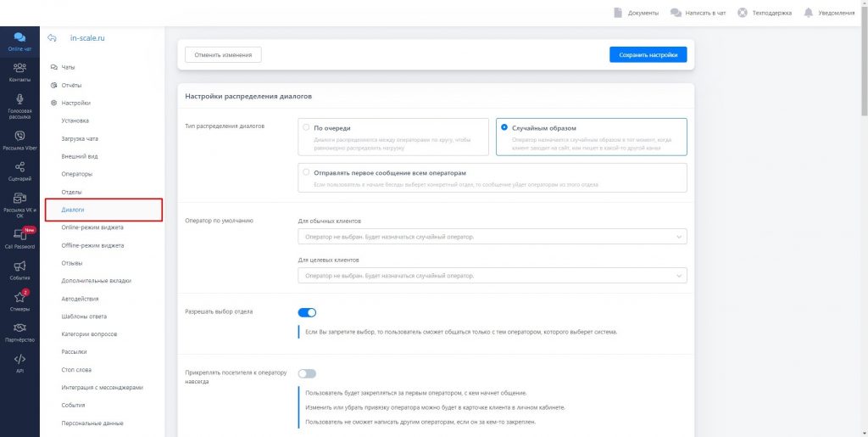Open Call Password icon with New badge
The image size is (868, 437).
(19, 235)
